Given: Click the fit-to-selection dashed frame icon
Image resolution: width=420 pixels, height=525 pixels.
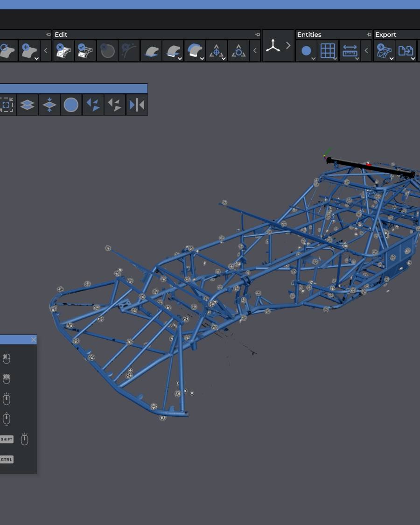Looking at the screenshot, I should coord(6,105).
